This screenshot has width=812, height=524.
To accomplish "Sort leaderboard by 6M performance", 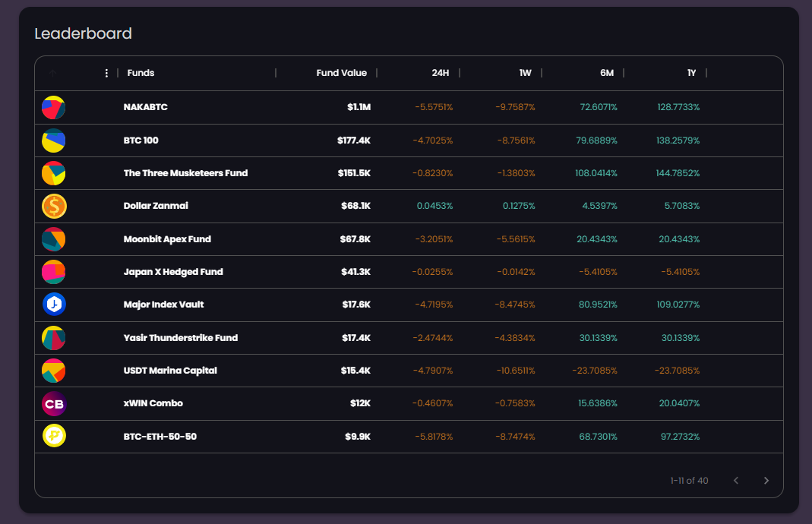I will coord(606,73).
